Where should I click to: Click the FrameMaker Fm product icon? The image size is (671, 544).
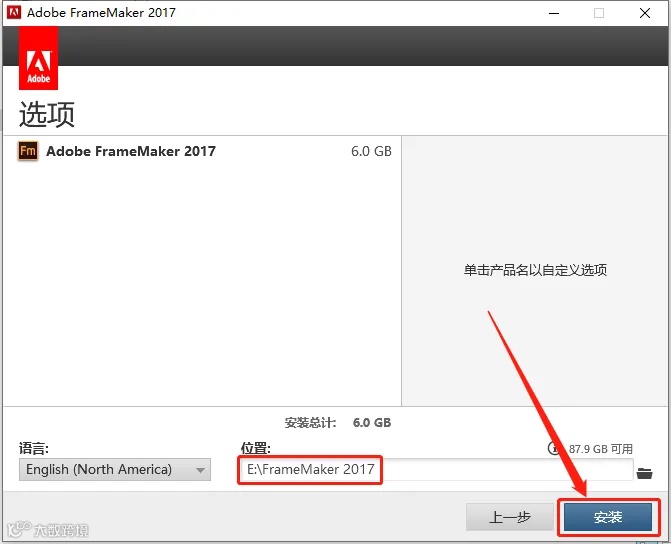(28, 151)
